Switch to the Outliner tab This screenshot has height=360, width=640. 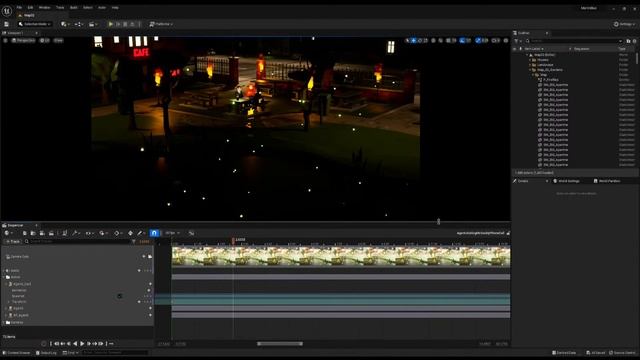(524, 33)
